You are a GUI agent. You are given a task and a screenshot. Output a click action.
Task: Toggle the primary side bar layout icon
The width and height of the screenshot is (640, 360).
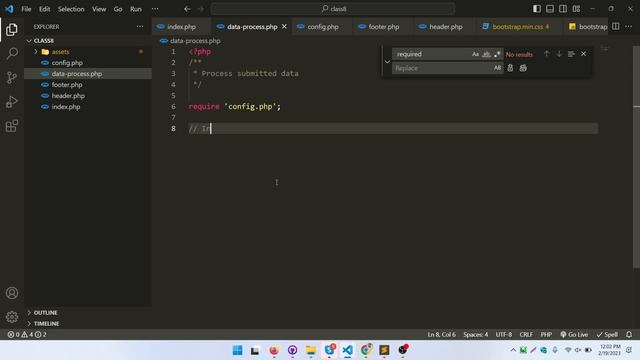[x=537, y=9]
